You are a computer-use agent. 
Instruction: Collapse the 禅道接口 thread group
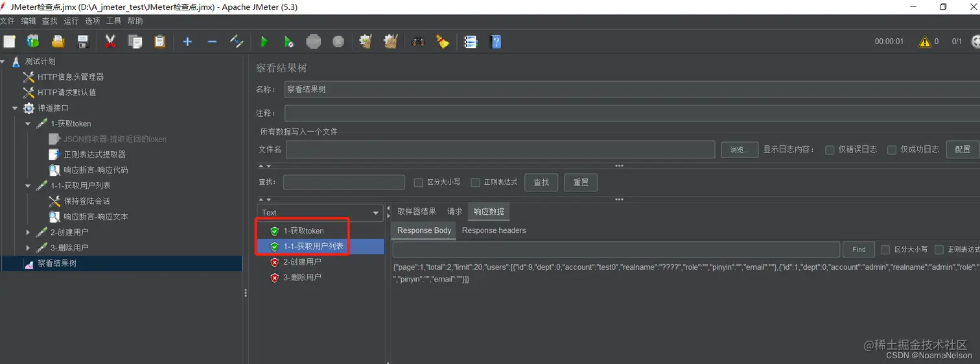coord(15,108)
